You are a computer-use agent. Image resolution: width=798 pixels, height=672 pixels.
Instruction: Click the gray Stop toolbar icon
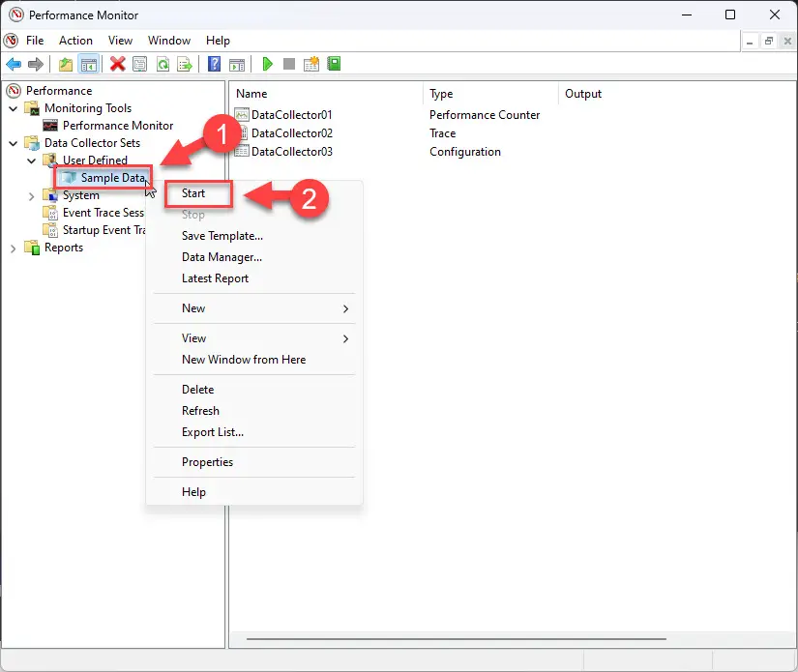(x=289, y=64)
